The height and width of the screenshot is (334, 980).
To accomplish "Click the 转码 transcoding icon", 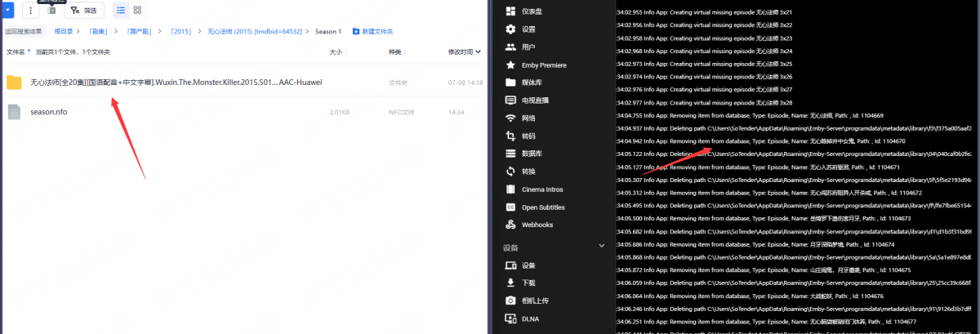I will [x=510, y=136].
